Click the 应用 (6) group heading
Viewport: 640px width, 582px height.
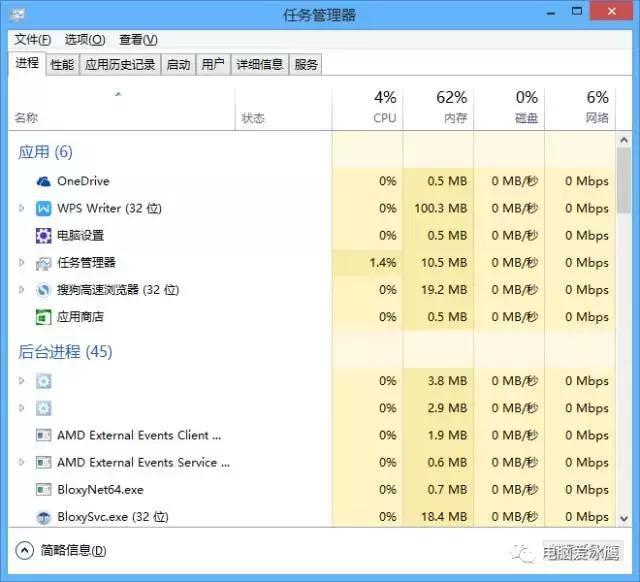(45, 152)
